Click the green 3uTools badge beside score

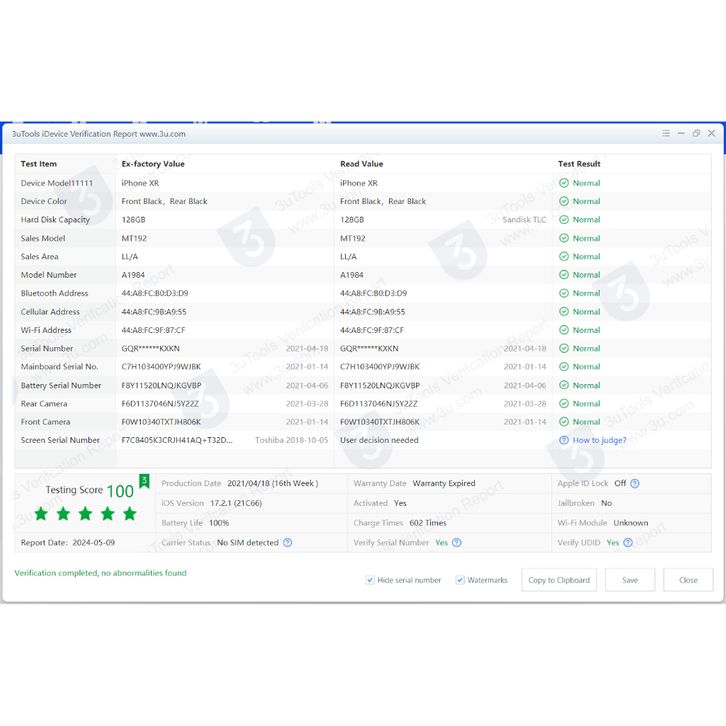click(144, 481)
